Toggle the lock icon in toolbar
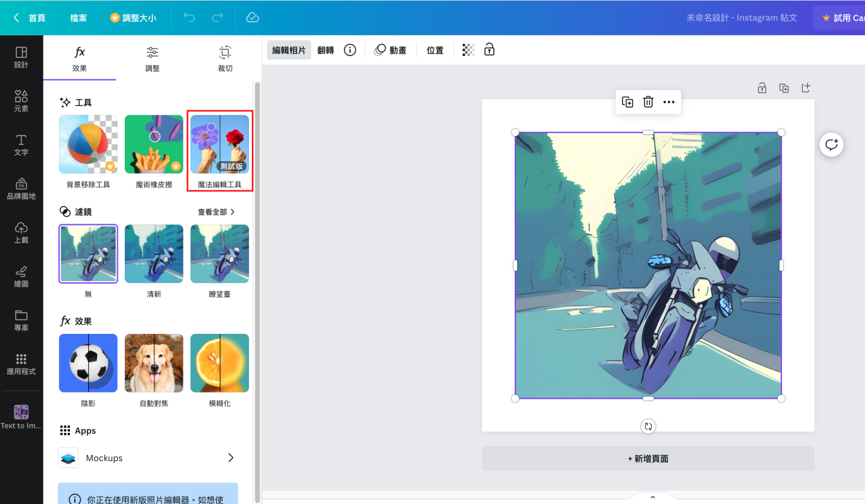The image size is (865, 504). point(489,50)
